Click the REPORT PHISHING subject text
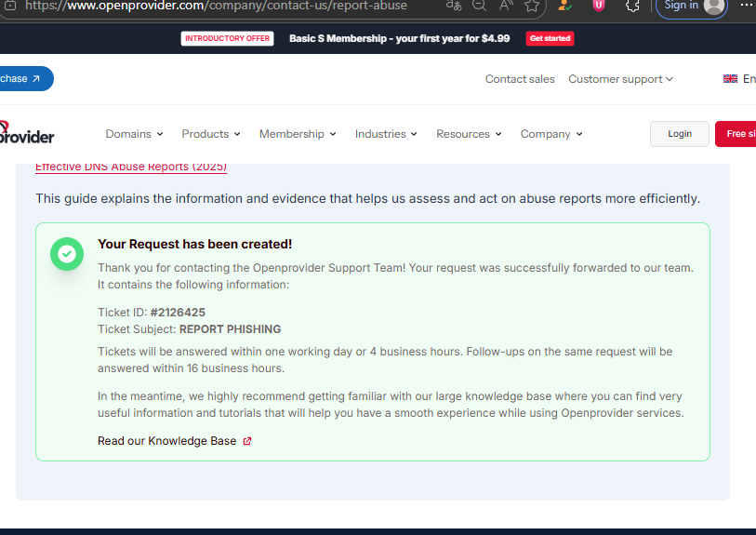This screenshot has width=756, height=535. [230, 329]
